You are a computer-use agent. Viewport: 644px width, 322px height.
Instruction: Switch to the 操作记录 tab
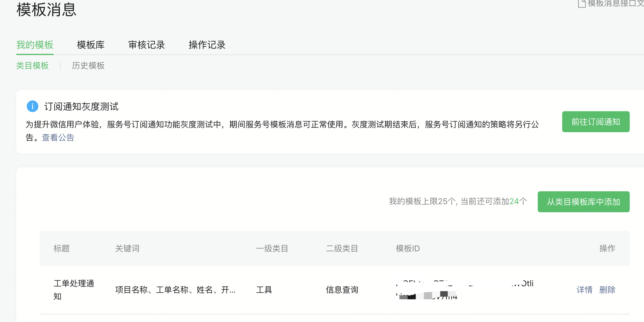pos(207,45)
